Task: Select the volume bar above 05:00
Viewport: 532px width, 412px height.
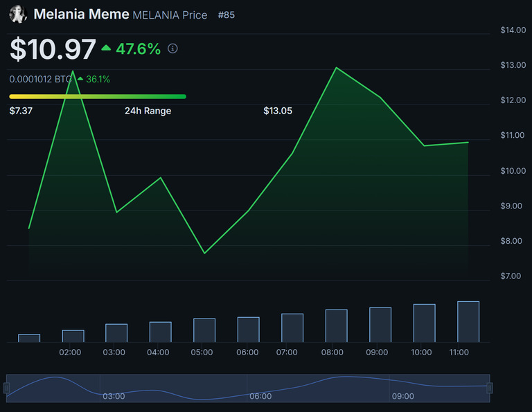Action: (x=204, y=330)
